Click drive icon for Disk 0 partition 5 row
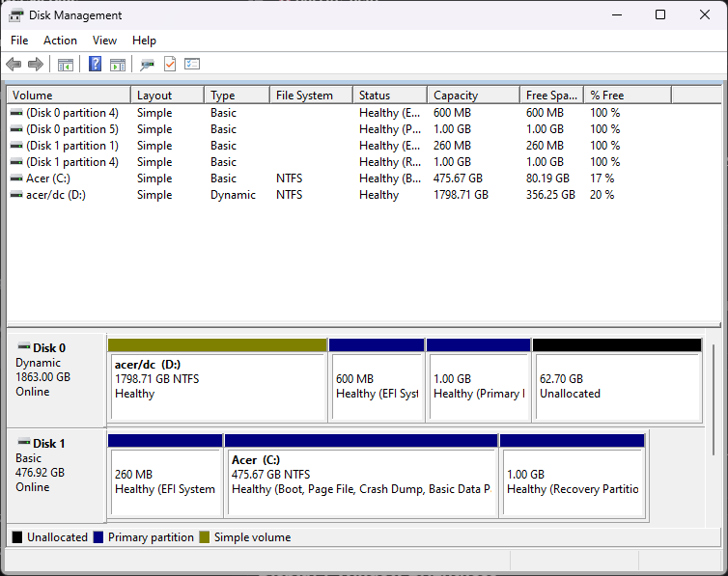Viewport: 728px width, 576px height. click(x=16, y=129)
